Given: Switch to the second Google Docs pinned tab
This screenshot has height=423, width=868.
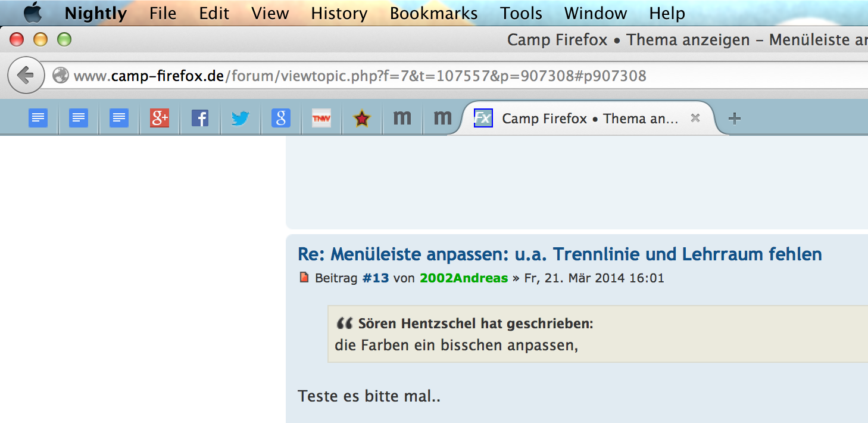Looking at the screenshot, I should click(x=79, y=119).
